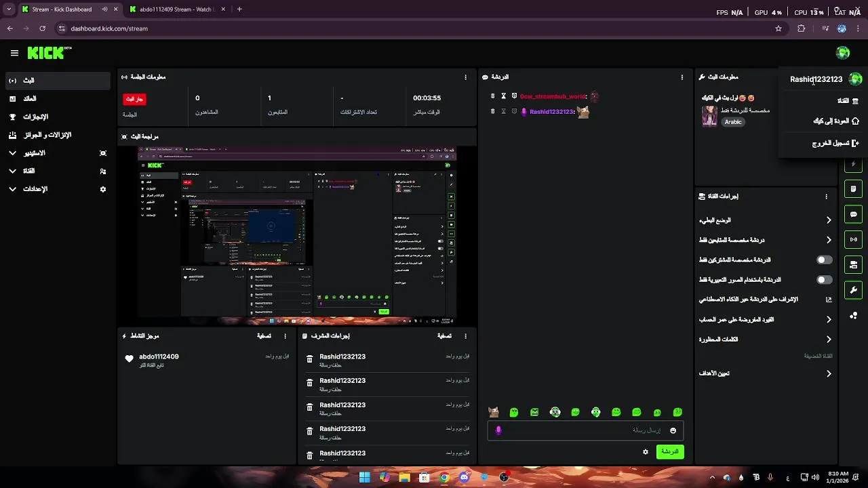Open the hamburger menu beside KICK logo

[14, 53]
